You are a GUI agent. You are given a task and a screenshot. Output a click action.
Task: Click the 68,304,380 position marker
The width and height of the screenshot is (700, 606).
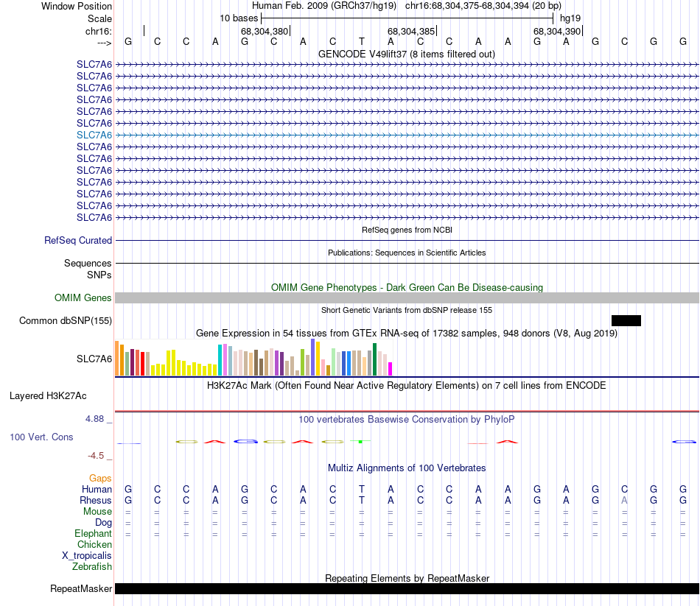coord(265,31)
